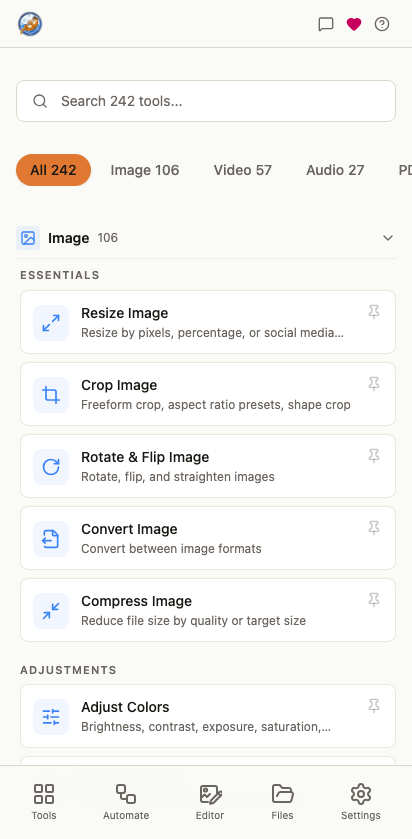Select the Video 57 category tab

coord(243,170)
